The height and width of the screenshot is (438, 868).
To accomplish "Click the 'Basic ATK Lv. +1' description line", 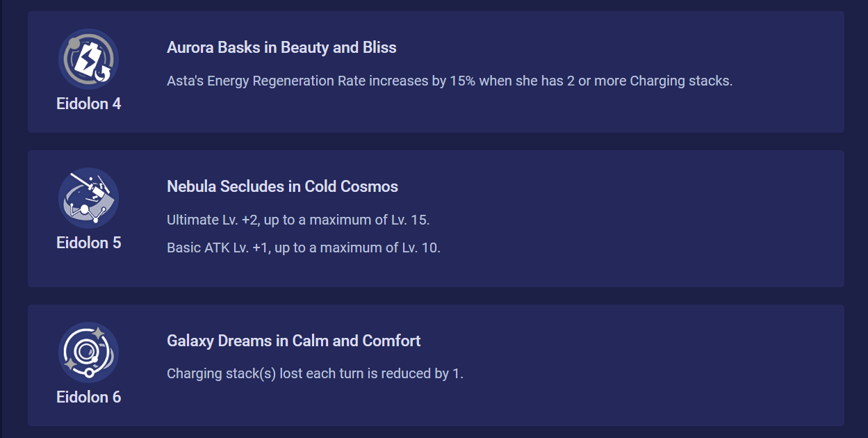I will pos(304,248).
